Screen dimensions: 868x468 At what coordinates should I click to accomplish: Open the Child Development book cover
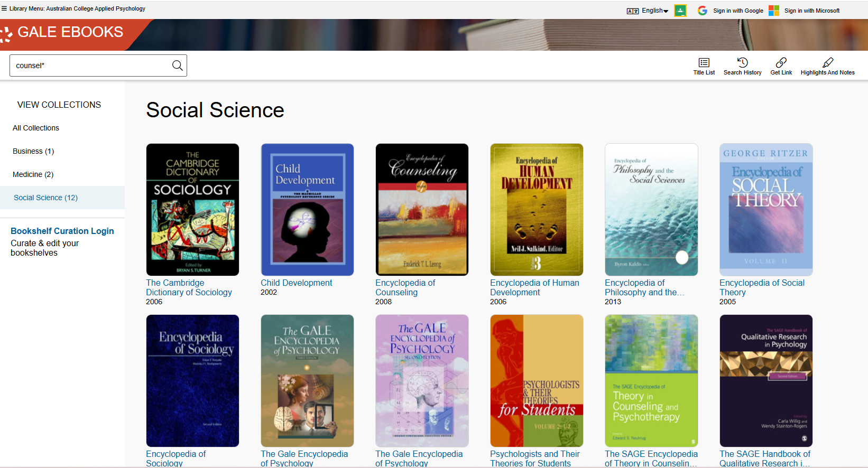[307, 210]
